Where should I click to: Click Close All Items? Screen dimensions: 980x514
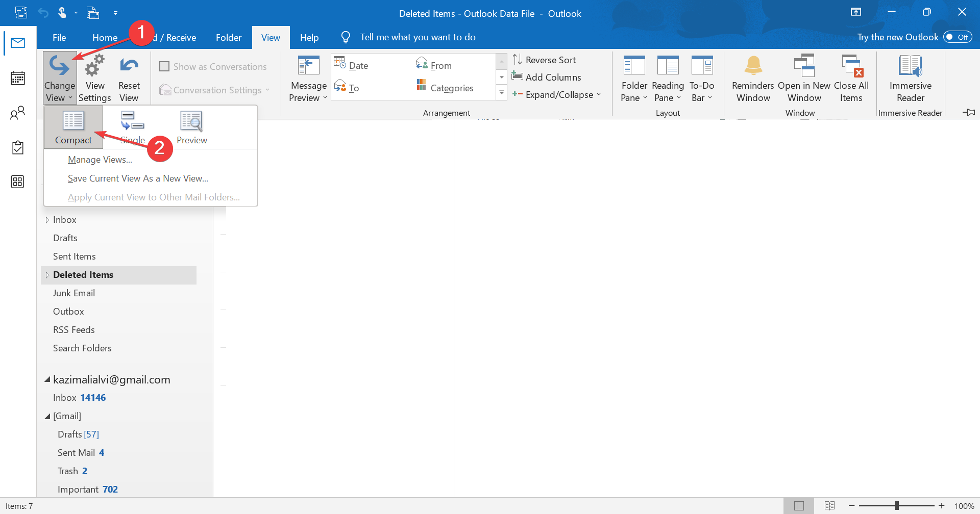851,78
